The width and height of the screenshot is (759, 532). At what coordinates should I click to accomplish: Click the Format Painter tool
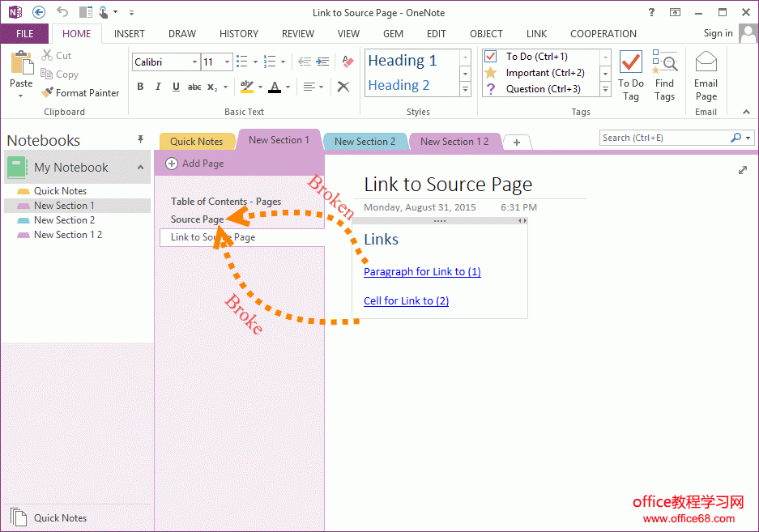79,93
